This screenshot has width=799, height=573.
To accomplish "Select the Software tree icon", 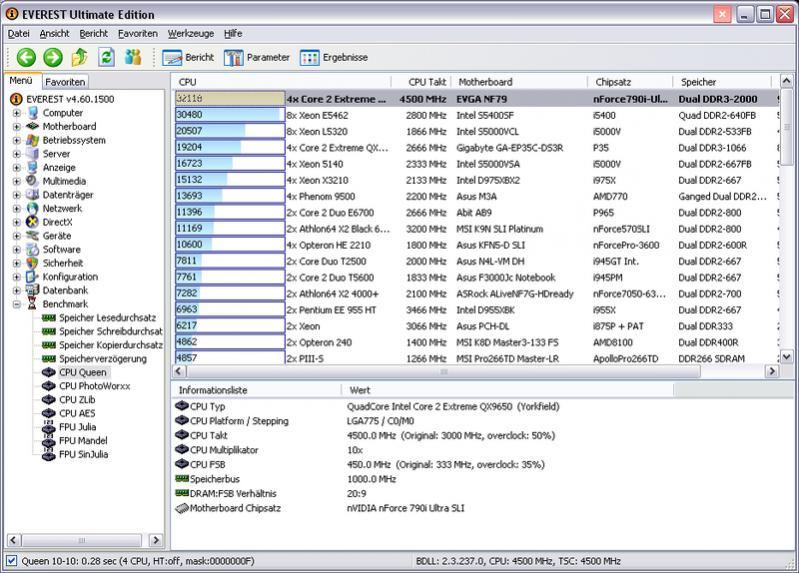I will click(33, 249).
